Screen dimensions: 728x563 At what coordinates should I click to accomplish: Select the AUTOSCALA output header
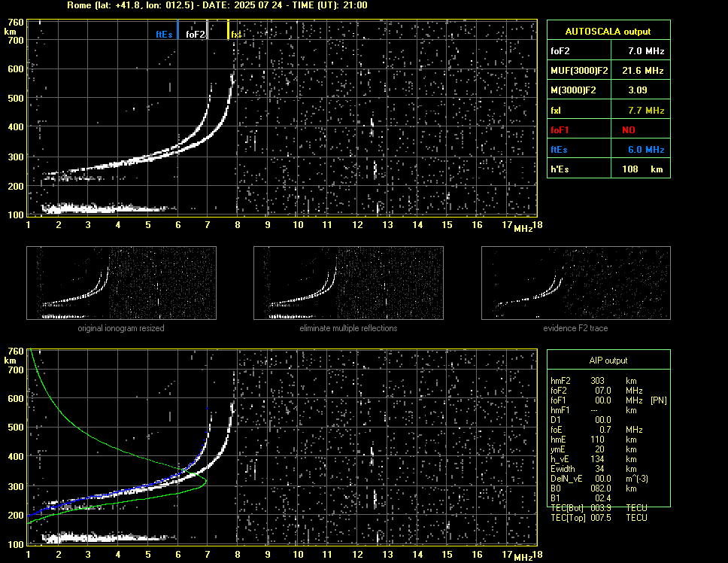click(608, 32)
